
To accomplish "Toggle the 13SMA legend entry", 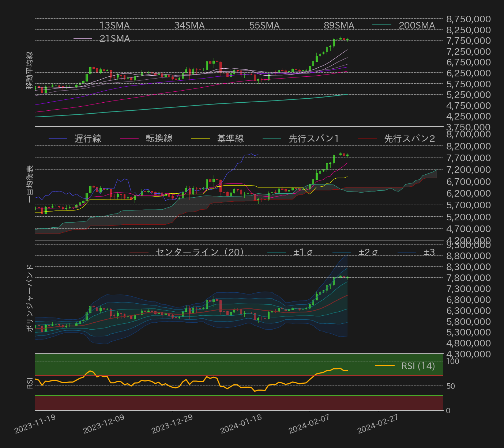I will 114,26.
